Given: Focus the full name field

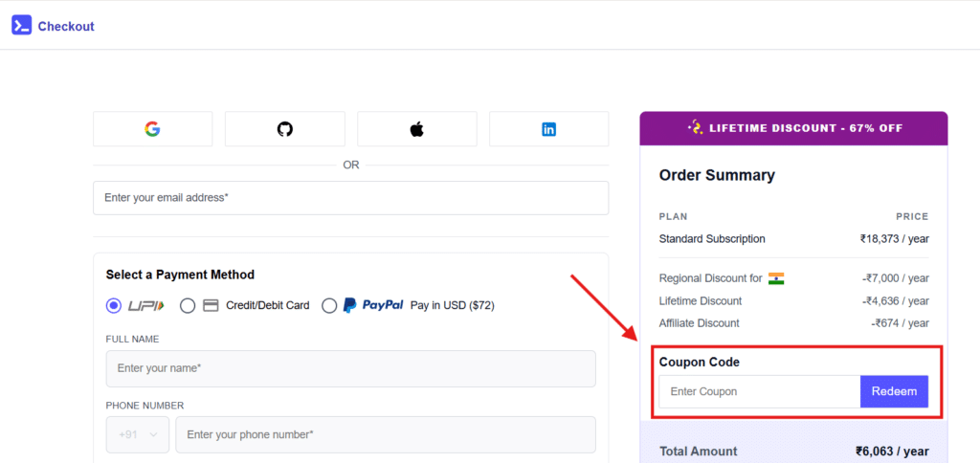Looking at the screenshot, I should [350, 368].
